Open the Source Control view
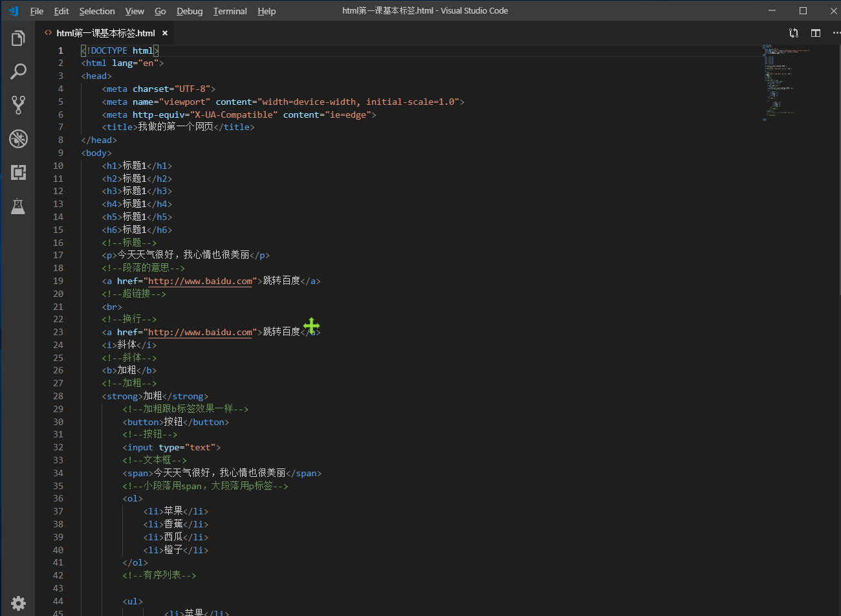Screen dimensions: 841x616 (18, 105)
